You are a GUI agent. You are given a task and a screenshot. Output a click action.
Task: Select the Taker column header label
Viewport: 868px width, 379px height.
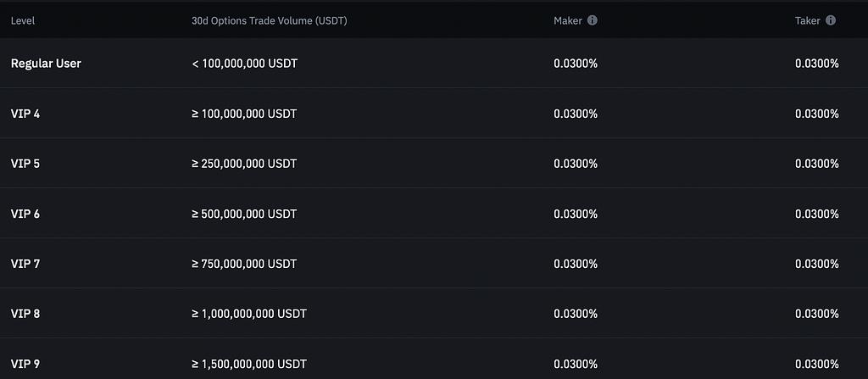coord(807,20)
